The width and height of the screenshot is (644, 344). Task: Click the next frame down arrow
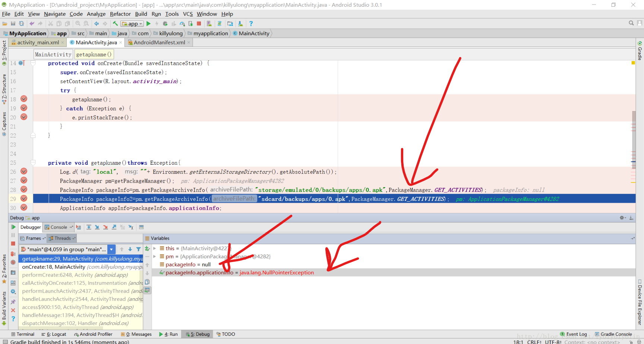pyautogui.click(x=130, y=249)
